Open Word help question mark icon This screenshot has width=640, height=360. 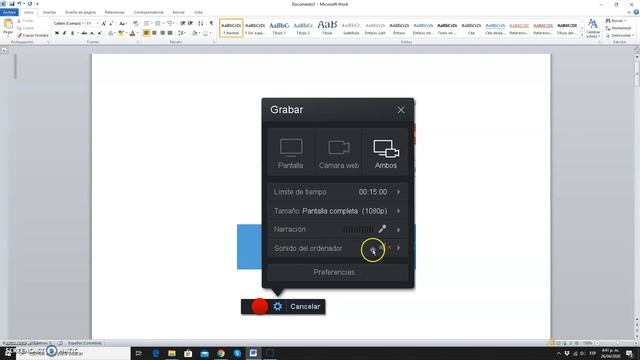(636, 12)
